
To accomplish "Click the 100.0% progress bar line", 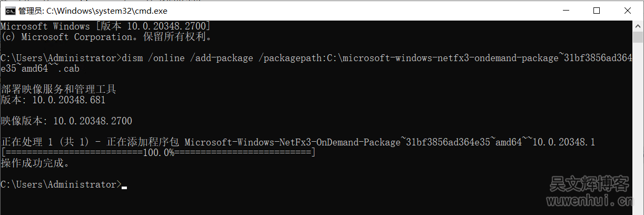I will 158,153.
